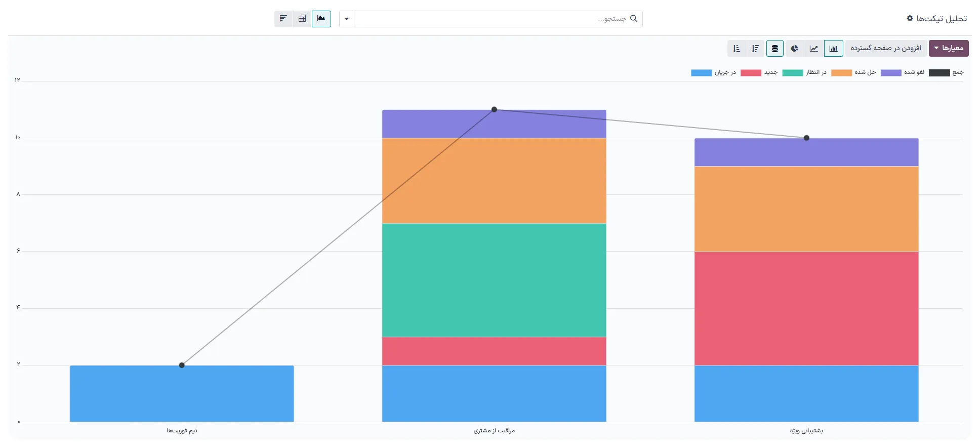
Task: Toggle the stacked bars option
Action: 774,48
